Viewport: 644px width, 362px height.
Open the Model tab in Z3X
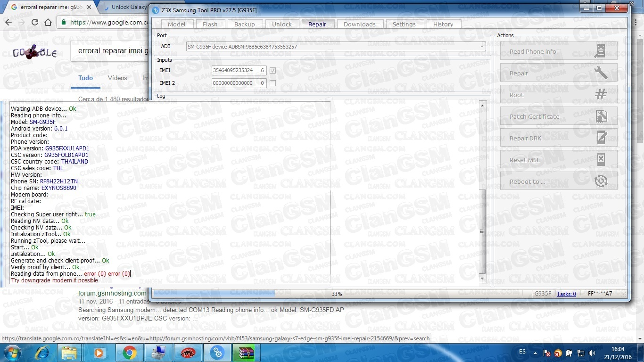[177, 25]
